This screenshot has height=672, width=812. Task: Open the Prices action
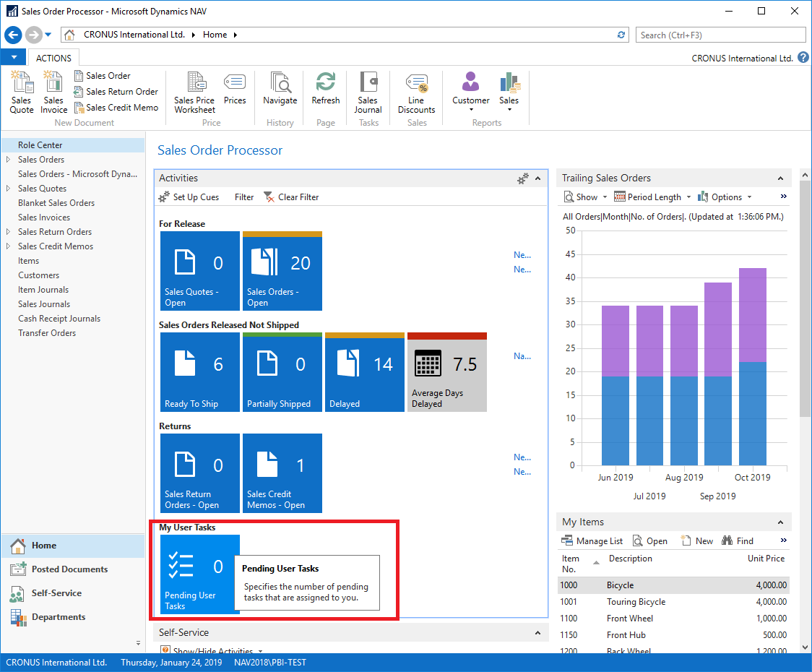[x=235, y=89]
